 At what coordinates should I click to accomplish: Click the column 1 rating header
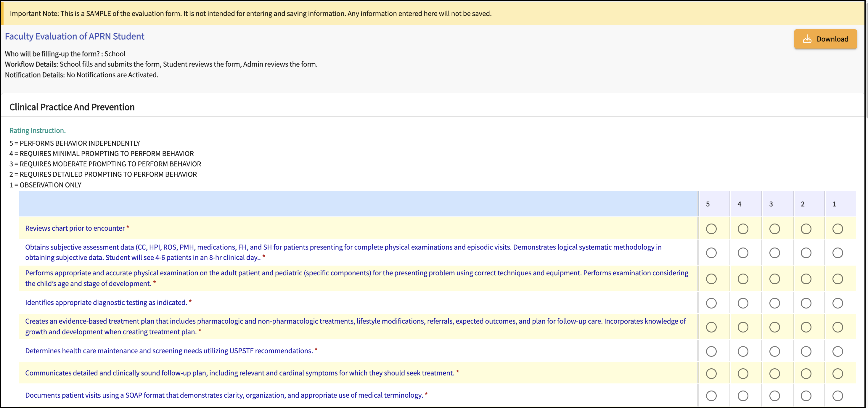tap(834, 204)
